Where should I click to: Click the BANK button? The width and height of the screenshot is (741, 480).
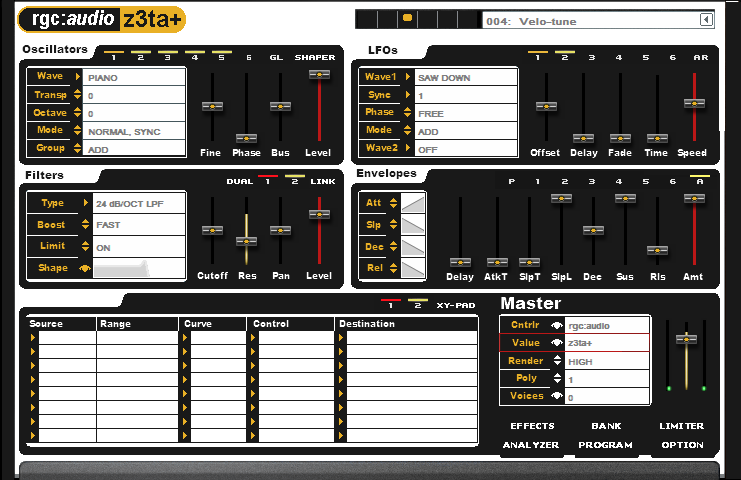point(606,426)
